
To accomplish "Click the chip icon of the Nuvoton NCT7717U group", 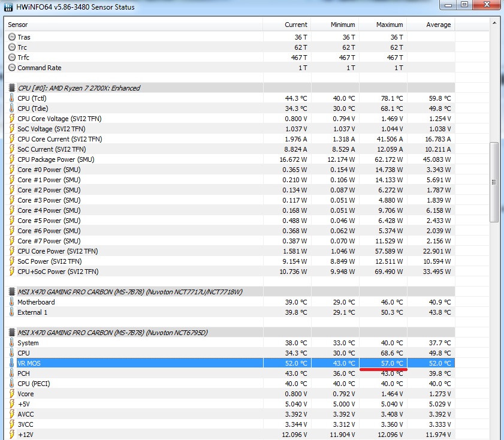I will 12,292.
